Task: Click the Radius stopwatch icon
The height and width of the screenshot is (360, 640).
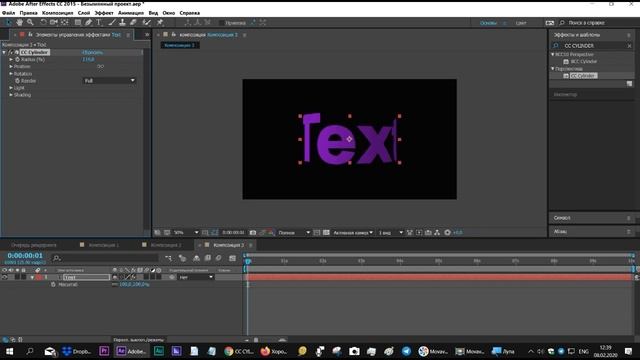Action: (18, 60)
